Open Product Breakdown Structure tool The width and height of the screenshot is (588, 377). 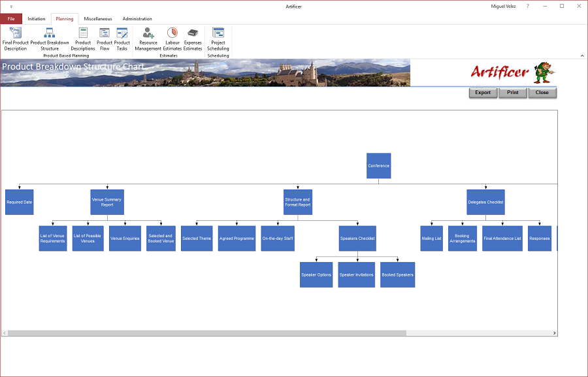(x=50, y=39)
